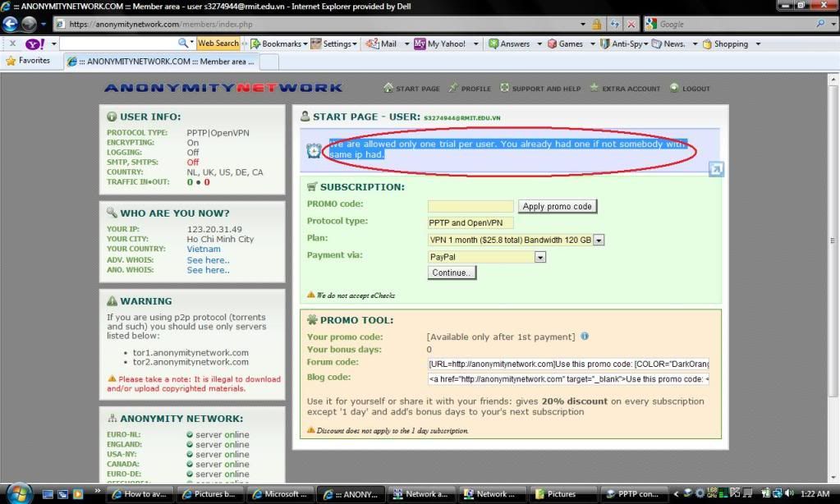This screenshot has height=504, width=840.
Task: Click the PROMO code input field
Action: click(470, 206)
